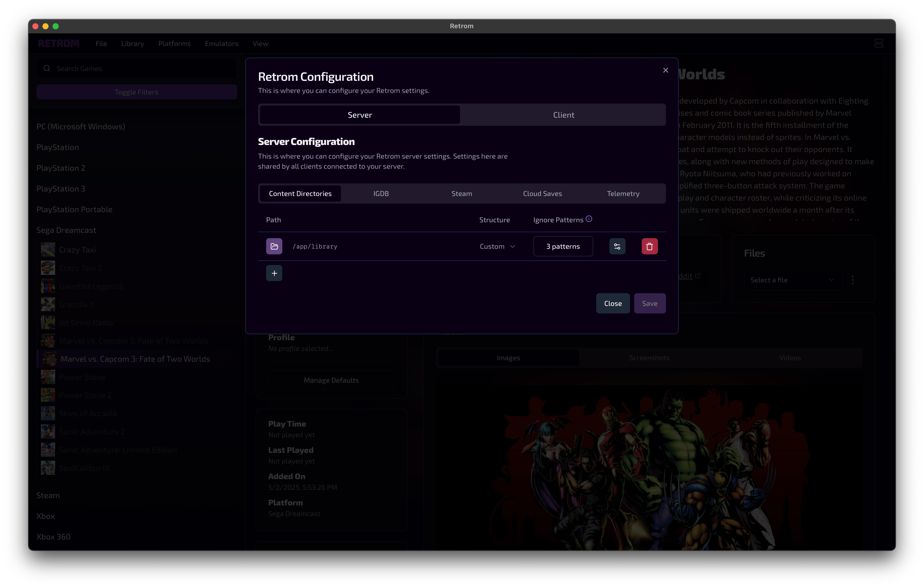Switch to the Server tab
Viewport: 924px width, 588px height.
pos(360,115)
